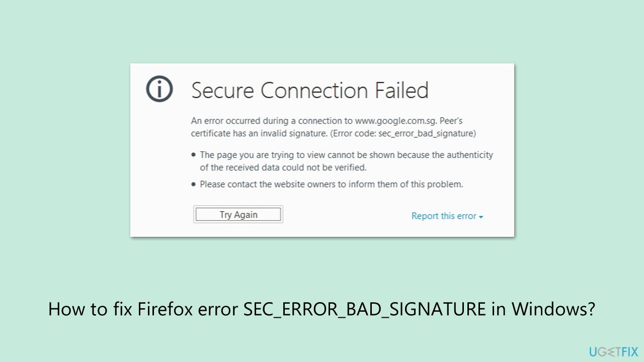644x362 pixels.
Task: Click the Report this error link
Action: (444, 216)
